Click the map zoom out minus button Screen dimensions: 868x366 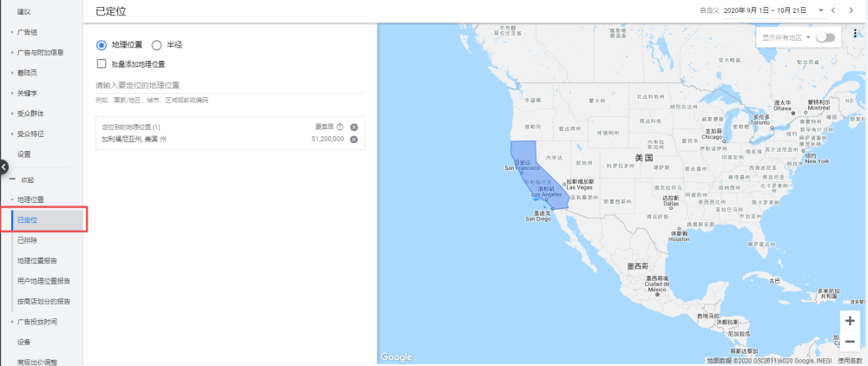pyautogui.click(x=850, y=341)
